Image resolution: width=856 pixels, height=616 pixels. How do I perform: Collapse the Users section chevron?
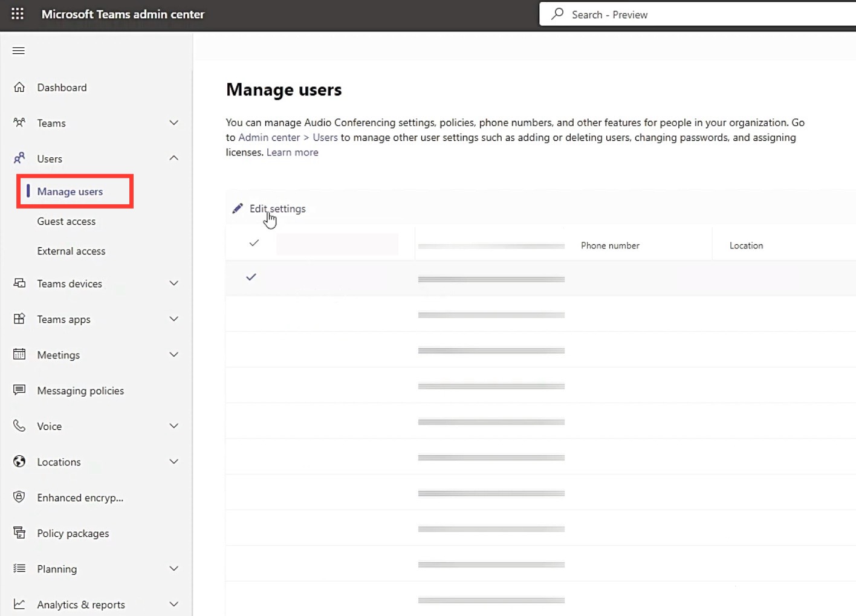click(x=174, y=158)
